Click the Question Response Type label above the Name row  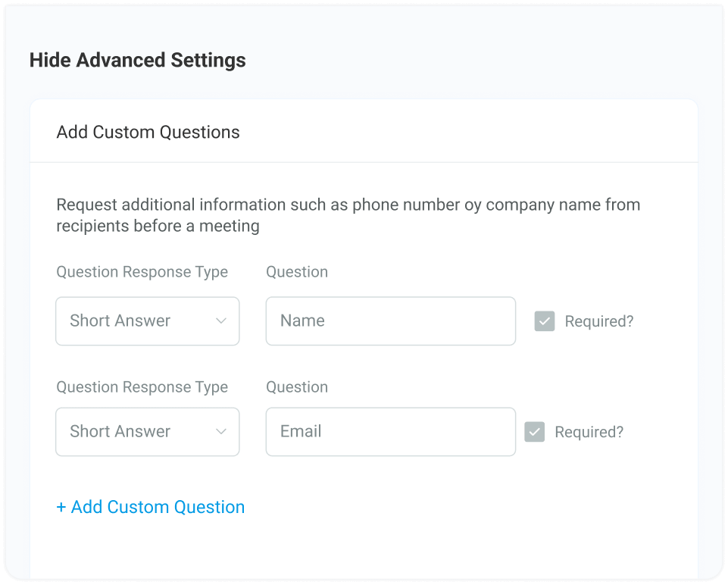point(142,271)
